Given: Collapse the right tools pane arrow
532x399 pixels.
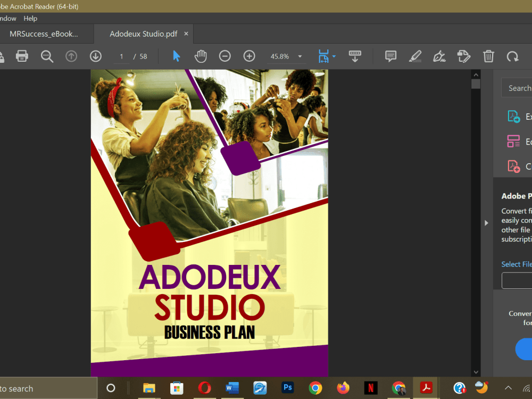Looking at the screenshot, I should 486,223.
